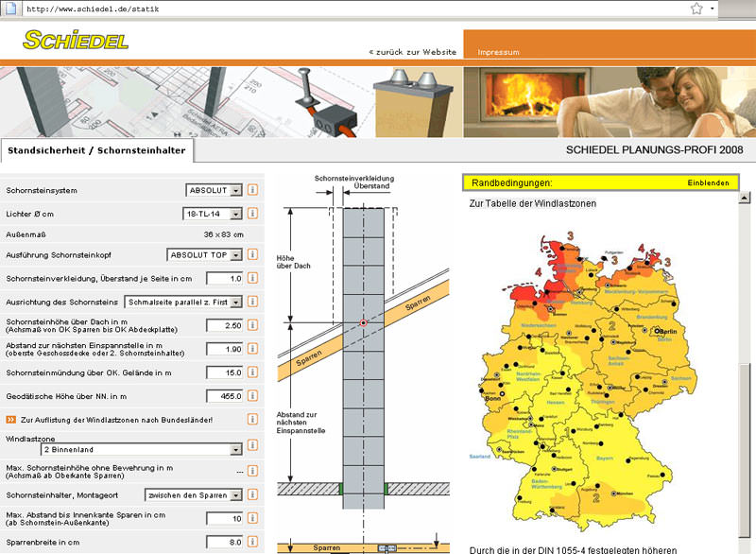756x554 pixels.
Task: Click the fireplace couple banner image
Action: [610, 102]
